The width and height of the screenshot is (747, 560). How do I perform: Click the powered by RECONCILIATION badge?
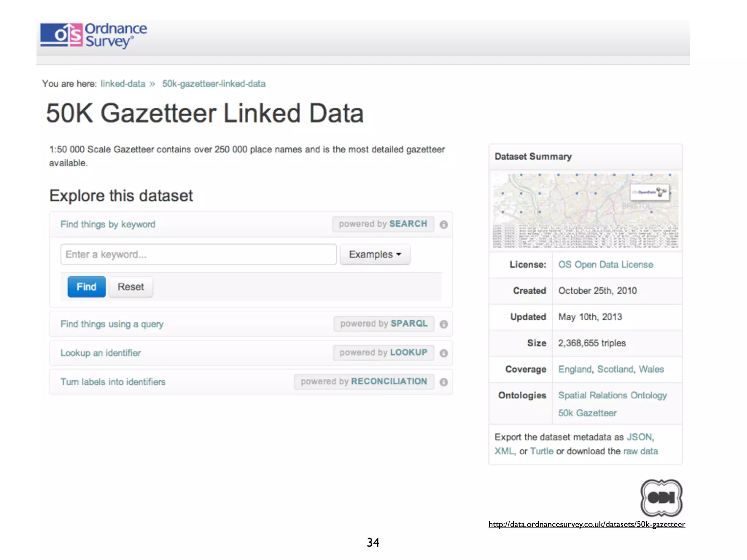[364, 381]
